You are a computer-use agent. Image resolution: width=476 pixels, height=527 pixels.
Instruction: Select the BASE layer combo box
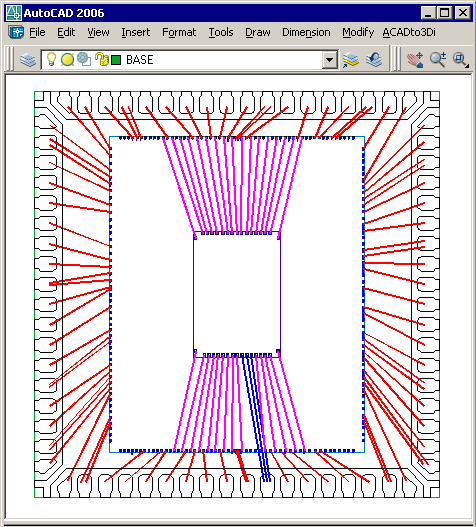pyautogui.click(x=189, y=60)
